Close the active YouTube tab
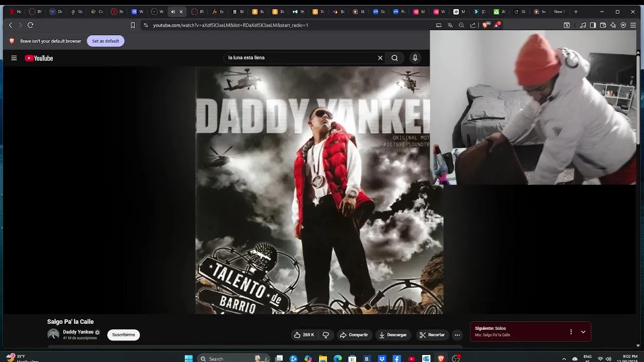Viewport: 644px width, 362px height. [x=181, y=12]
